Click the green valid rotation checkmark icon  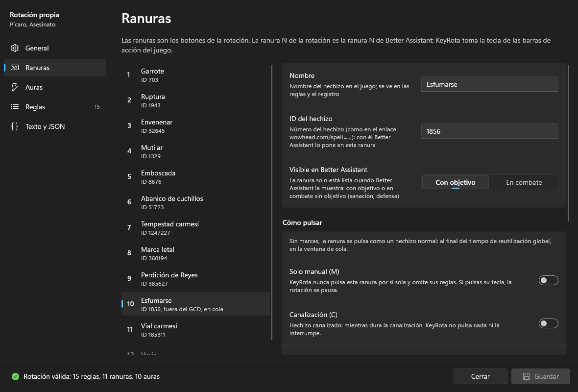15,376
